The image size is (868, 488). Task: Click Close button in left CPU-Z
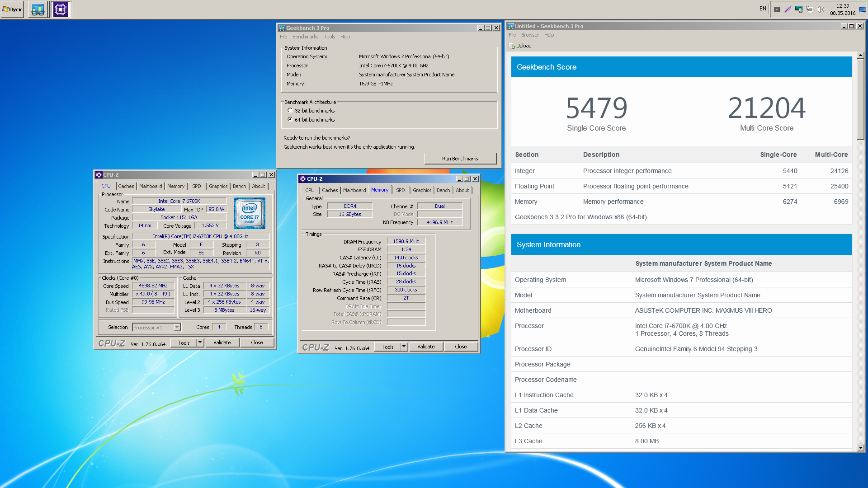[x=257, y=343]
